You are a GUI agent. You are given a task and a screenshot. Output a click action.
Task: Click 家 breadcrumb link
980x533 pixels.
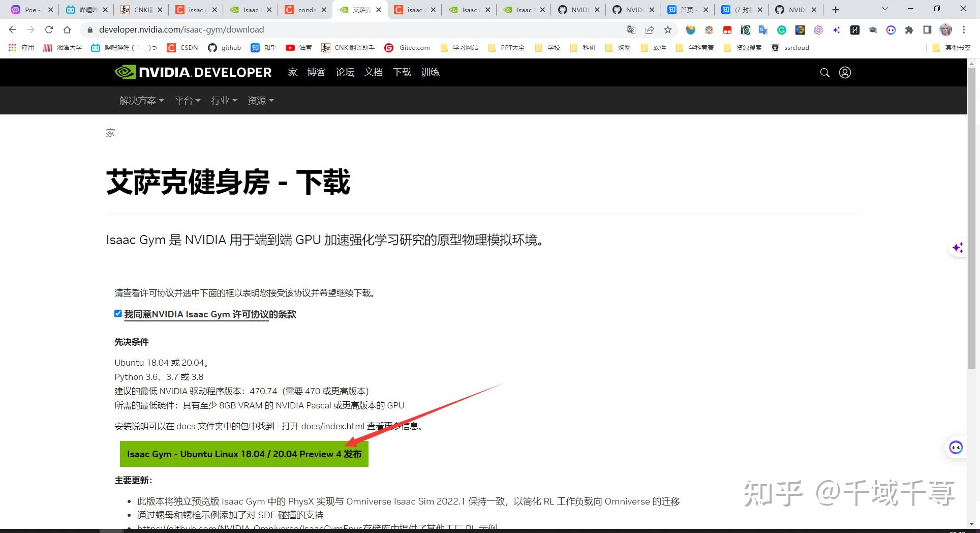point(110,133)
